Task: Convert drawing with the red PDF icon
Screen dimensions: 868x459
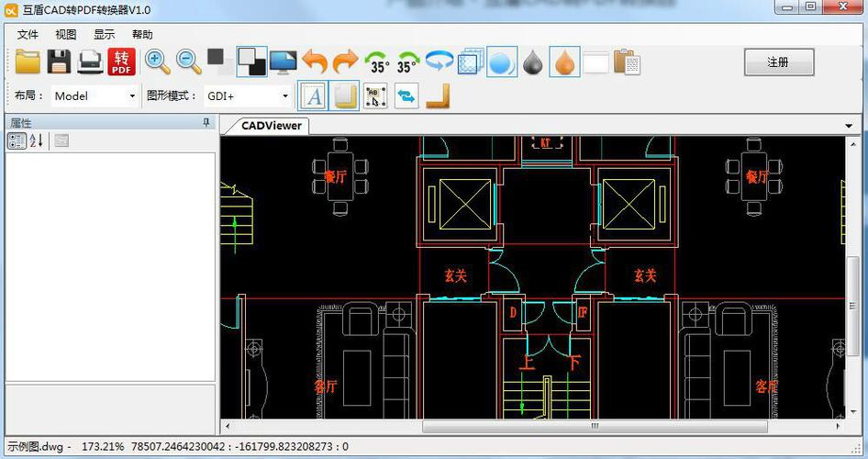Action: point(121,62)
